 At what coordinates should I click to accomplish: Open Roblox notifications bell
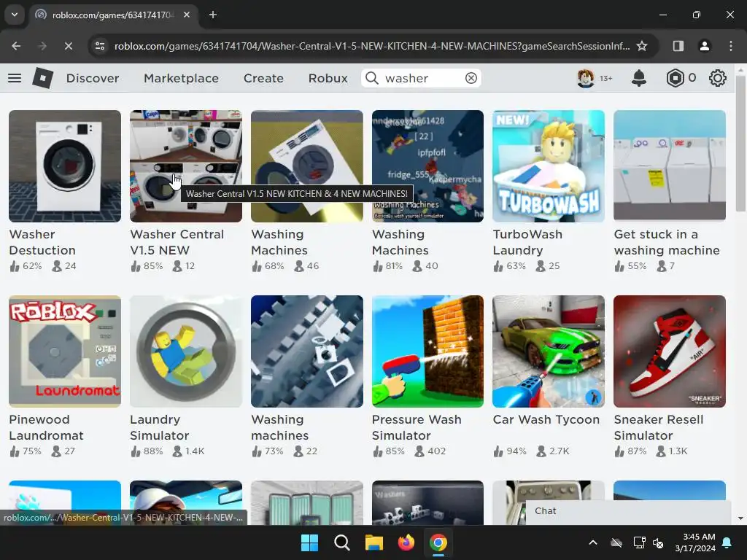coord(639,78)
